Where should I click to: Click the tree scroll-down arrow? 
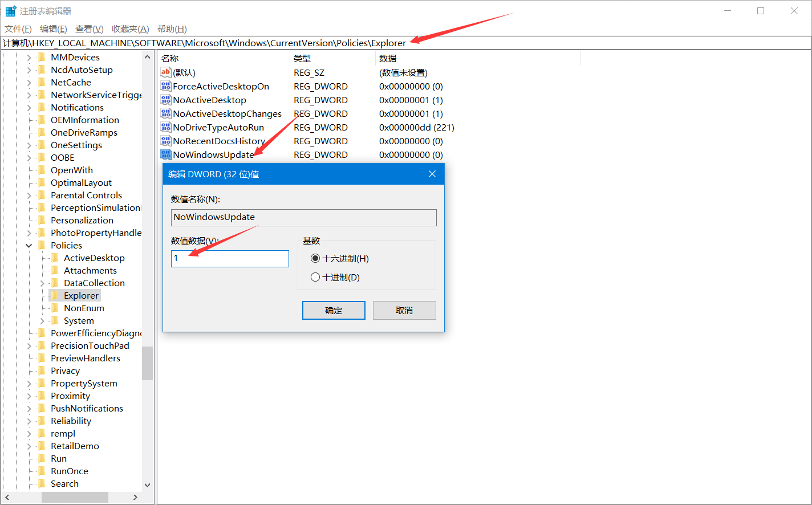click(147, 485)
